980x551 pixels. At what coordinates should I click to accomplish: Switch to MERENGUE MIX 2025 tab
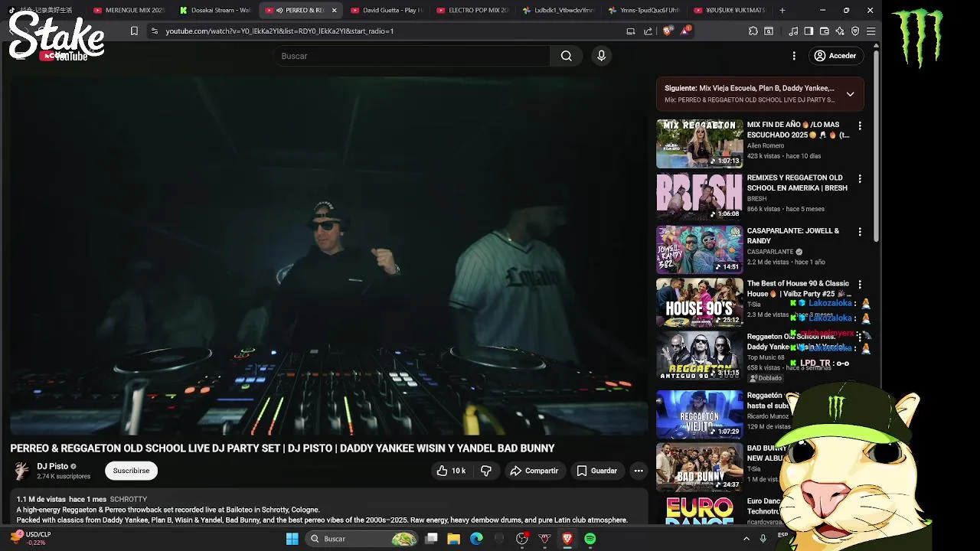pos(129,10)
